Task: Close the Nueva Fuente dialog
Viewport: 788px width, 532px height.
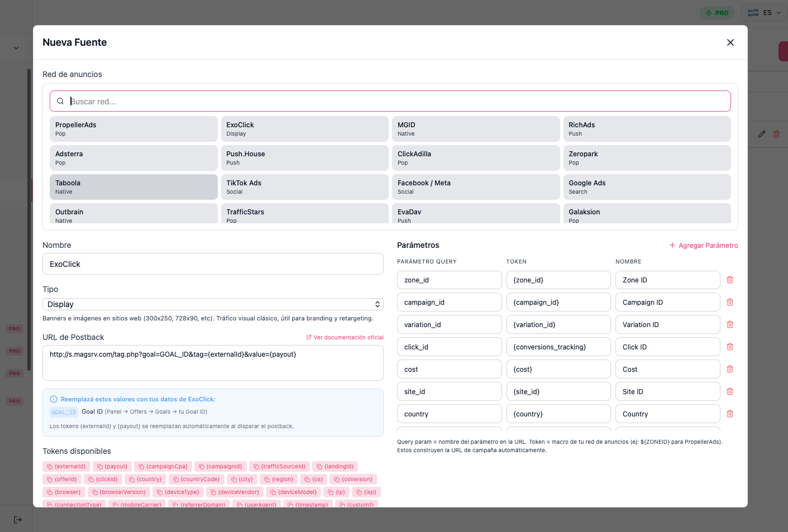Action: (x=730, y=42)
